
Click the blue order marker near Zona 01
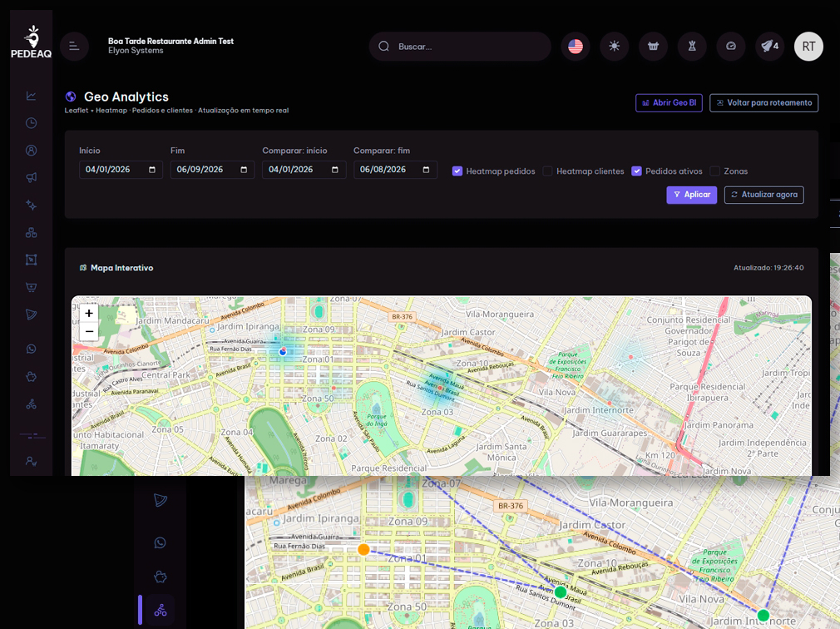coord(283,351)
